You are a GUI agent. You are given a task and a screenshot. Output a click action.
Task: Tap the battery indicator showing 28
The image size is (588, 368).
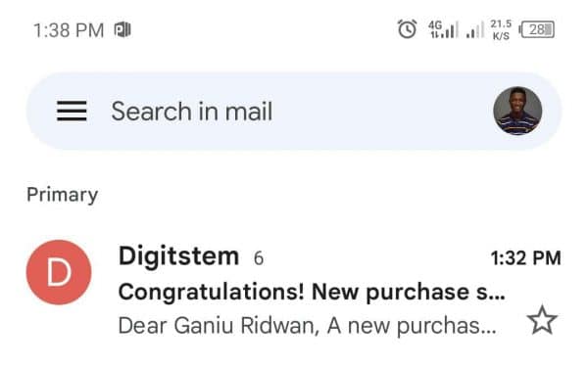click(x=537, y=29)
